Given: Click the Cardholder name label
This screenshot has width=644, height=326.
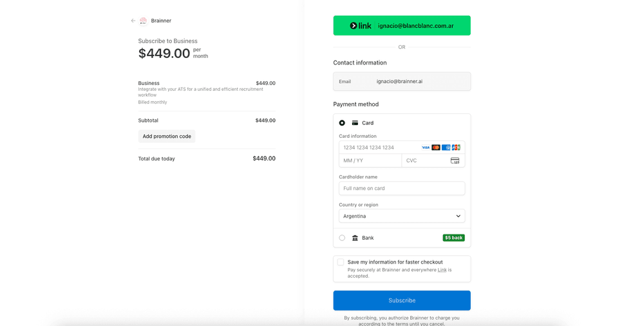Looking at the screenshot, I should point(358,177).
